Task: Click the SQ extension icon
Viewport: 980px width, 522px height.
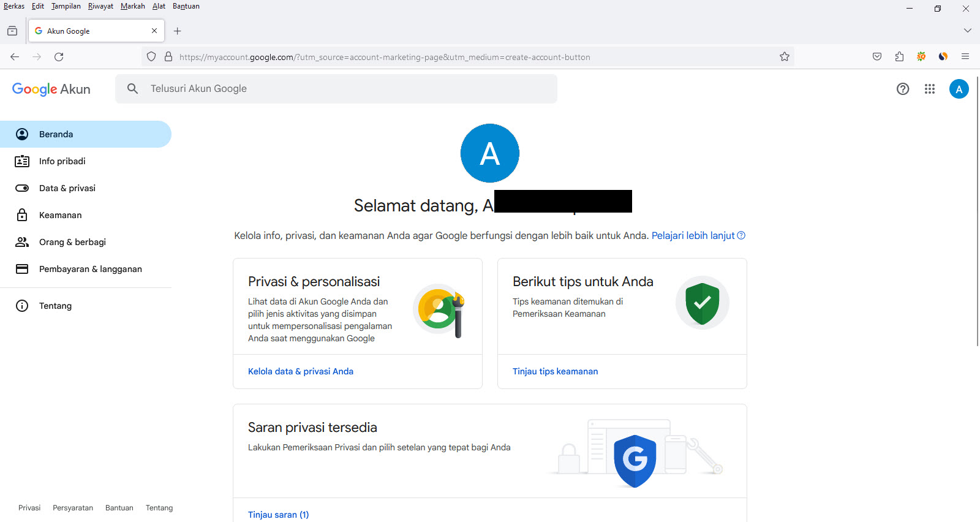Action: click(x=921, y=56)
